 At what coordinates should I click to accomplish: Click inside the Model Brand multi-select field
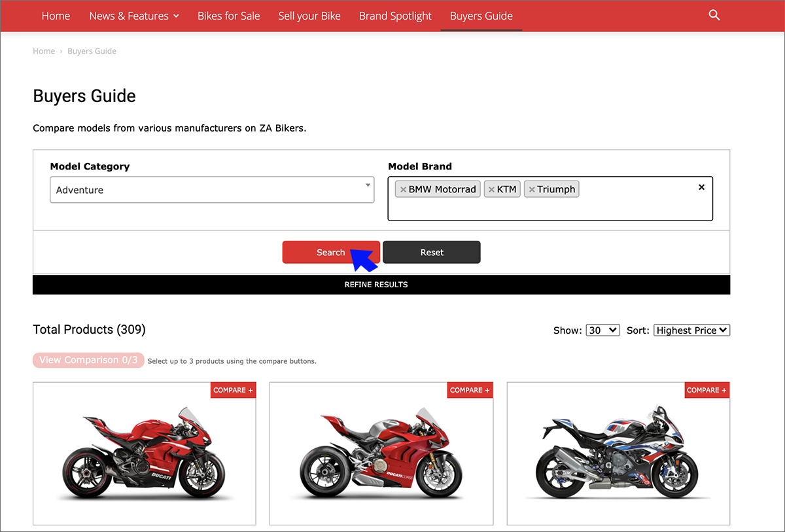click(550, 199)
